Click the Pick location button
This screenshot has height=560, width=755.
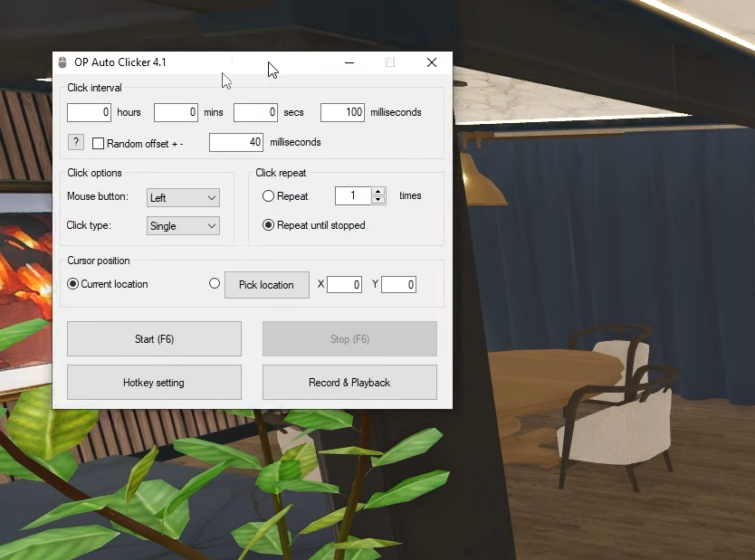267,285
